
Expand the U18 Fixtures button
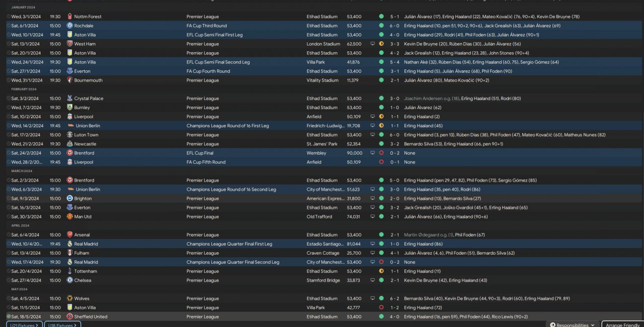[62, 325]
